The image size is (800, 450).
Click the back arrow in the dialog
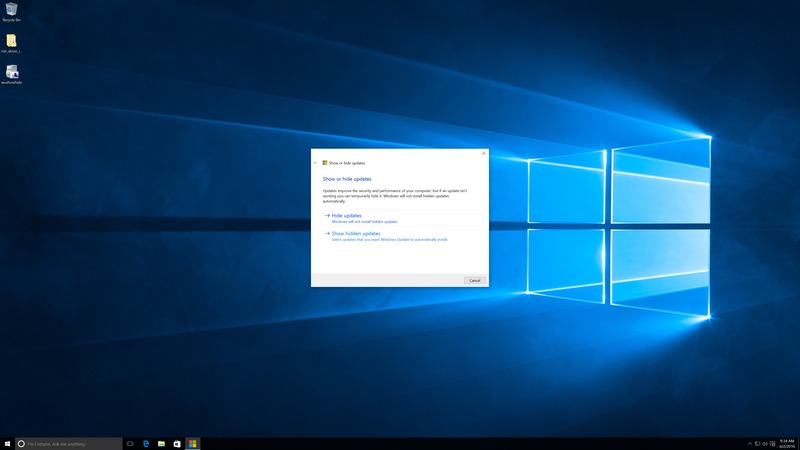tap(316, 162)
